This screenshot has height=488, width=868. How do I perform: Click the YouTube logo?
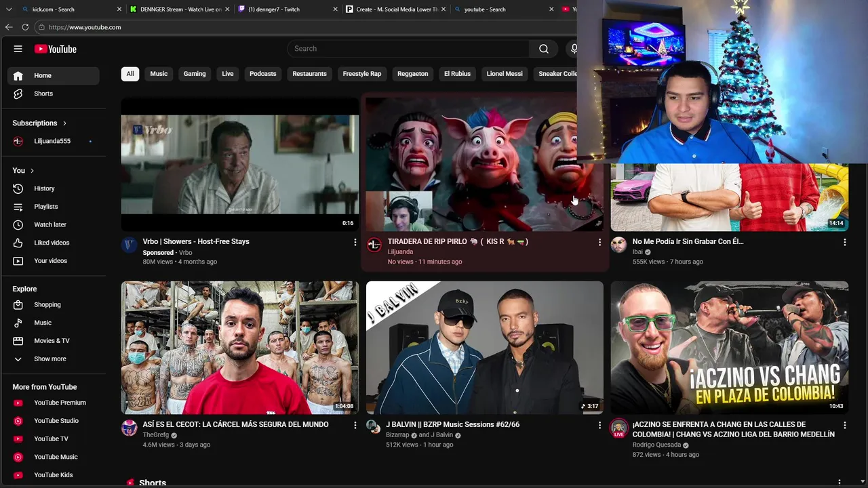[56, 49]
